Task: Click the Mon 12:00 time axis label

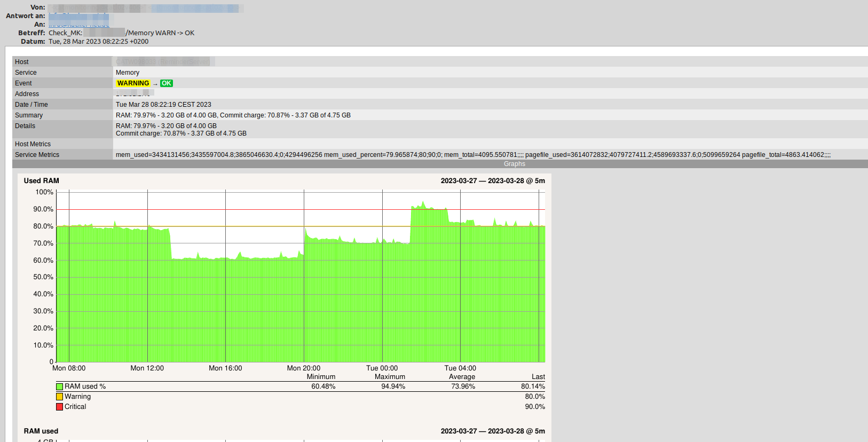Action: click(x=147, y=368)
